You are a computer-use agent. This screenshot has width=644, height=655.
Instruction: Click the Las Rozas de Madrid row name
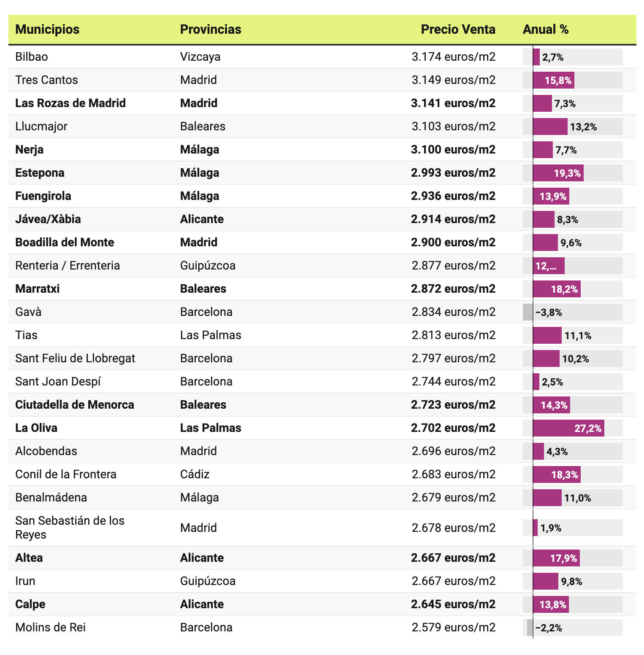point(70,103)
